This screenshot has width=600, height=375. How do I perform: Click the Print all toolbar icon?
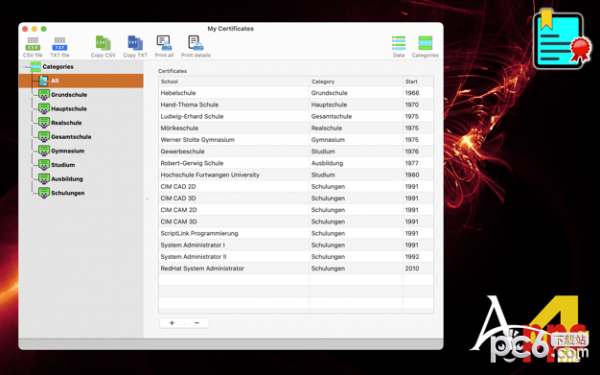pos(164,43)
